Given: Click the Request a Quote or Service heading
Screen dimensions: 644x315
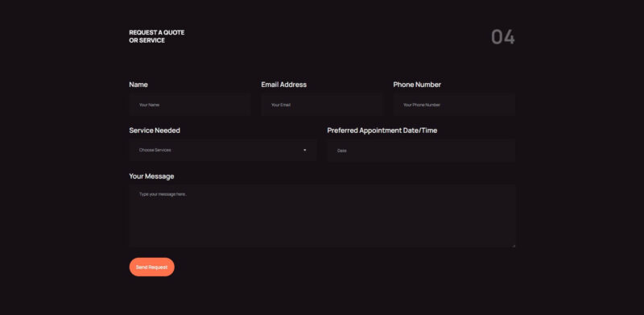Looking at the screenshot, I should tap(157, 36).
